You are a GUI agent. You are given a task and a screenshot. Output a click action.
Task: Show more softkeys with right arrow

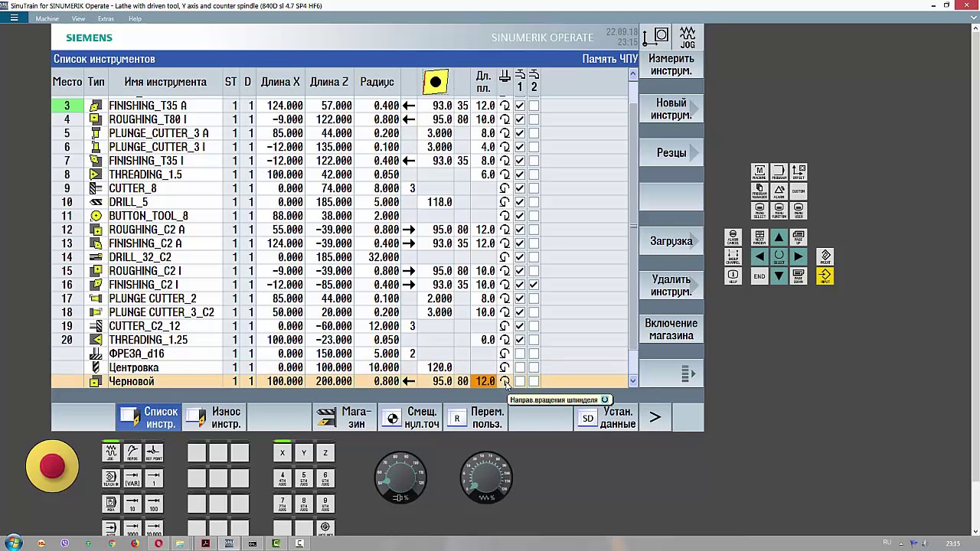tap(655, 418)
